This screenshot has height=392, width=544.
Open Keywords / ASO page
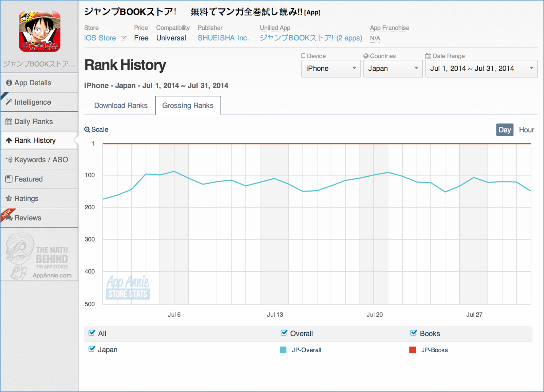tap(39, 160)
